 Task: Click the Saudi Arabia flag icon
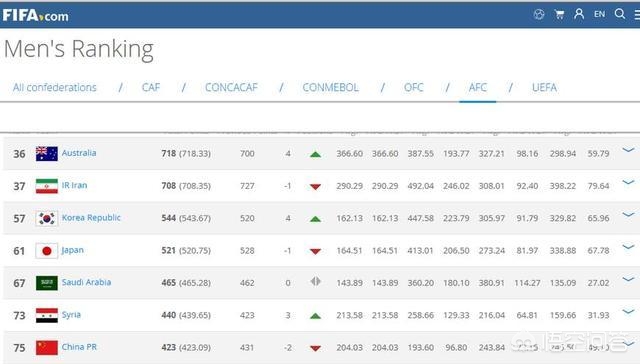tap(47, 283)
